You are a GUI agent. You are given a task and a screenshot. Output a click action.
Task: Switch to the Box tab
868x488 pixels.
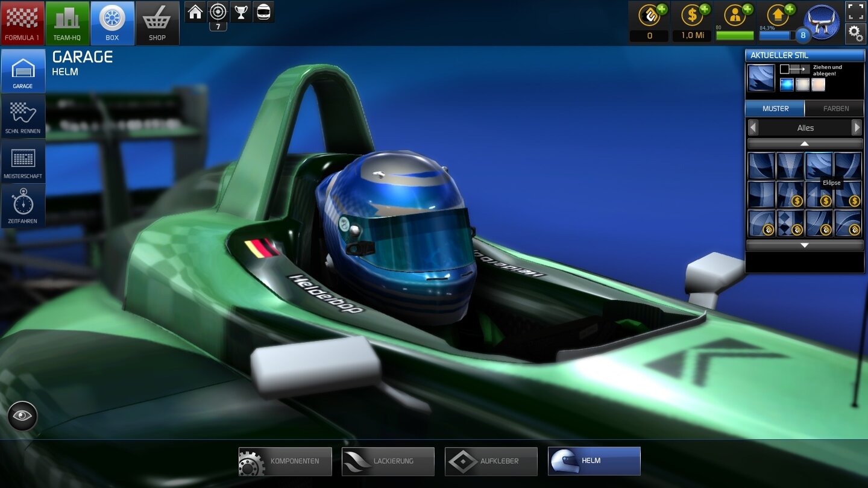point(112,23)
